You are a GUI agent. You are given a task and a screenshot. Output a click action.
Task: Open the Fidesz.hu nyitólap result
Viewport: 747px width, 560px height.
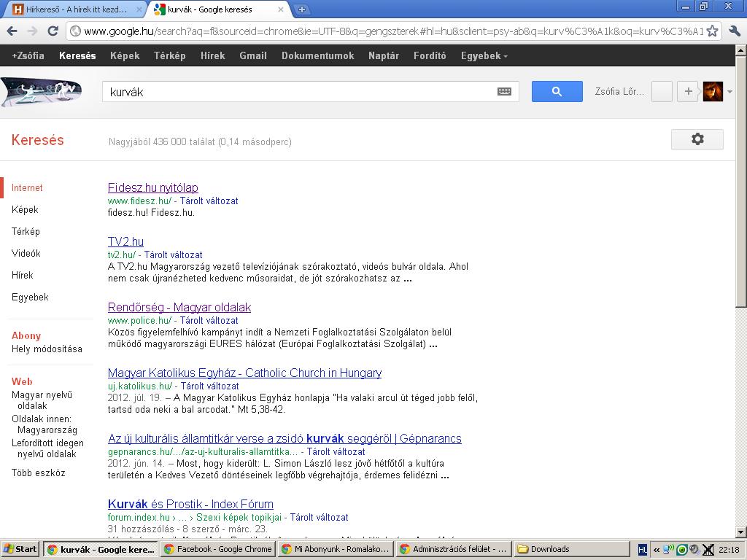(153, 187)
